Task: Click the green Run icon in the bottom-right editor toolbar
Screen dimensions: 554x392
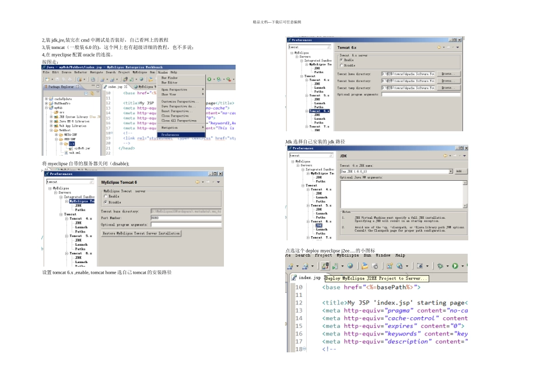Action: [455, 266]
